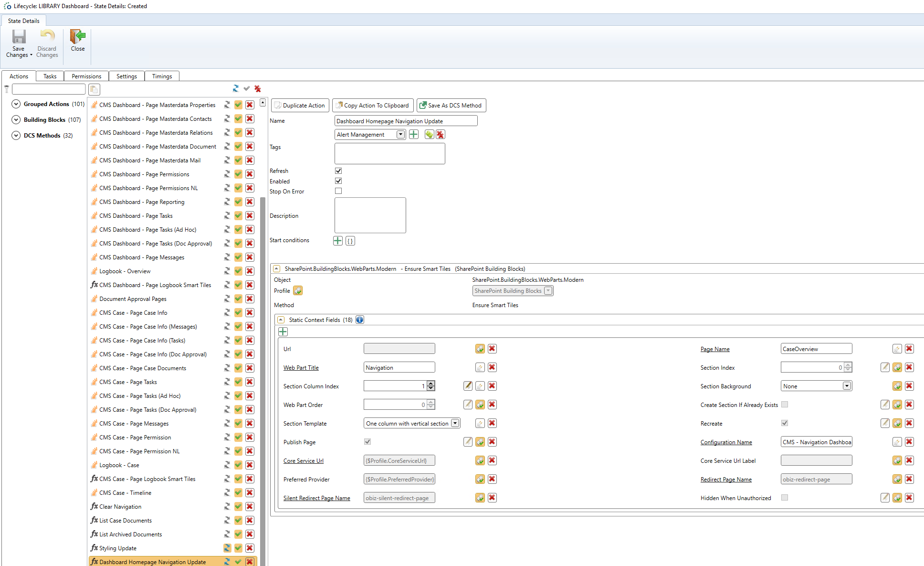Add a start condition with plus icon

click(338, 241)
